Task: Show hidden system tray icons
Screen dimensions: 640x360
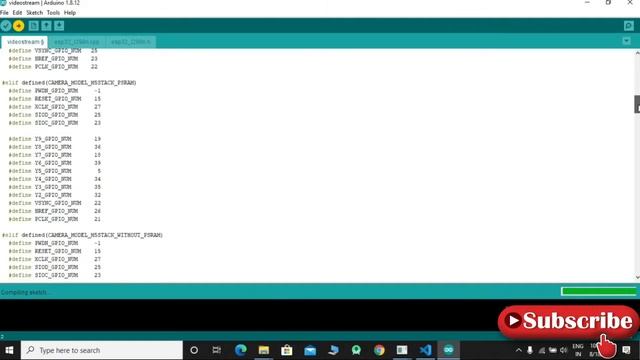Action: [518, 350]
